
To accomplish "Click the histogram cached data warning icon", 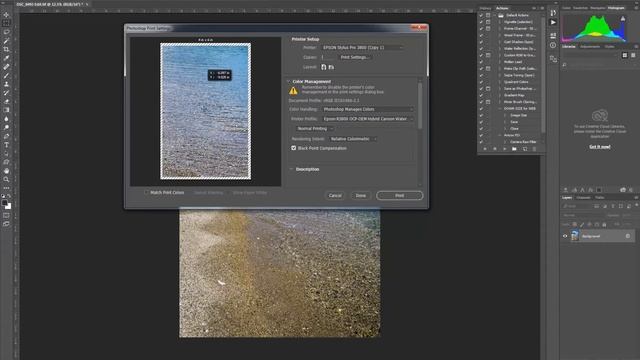I will pos(623,18).
